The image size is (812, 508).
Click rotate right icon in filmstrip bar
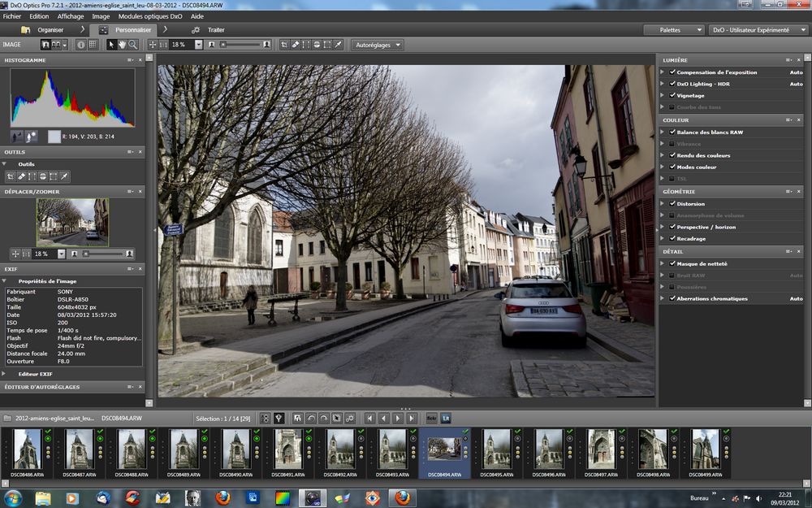[x=324, y=419]
